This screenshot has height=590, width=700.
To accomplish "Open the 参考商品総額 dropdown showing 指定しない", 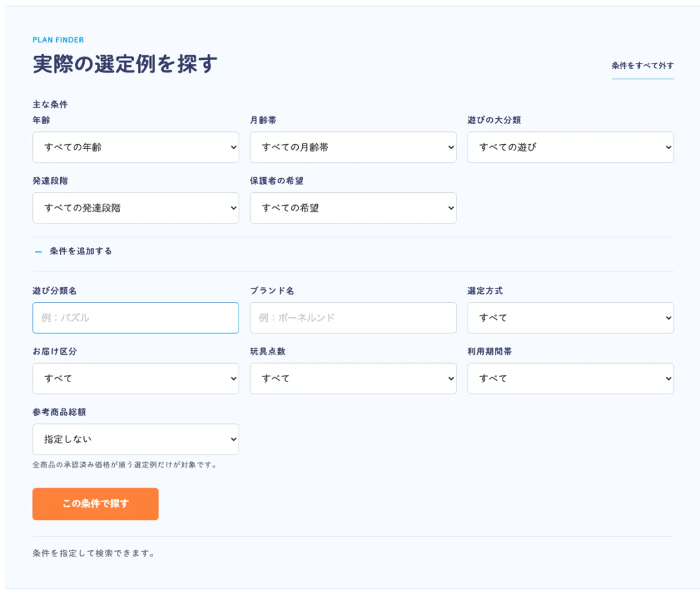I will [136, 439].
